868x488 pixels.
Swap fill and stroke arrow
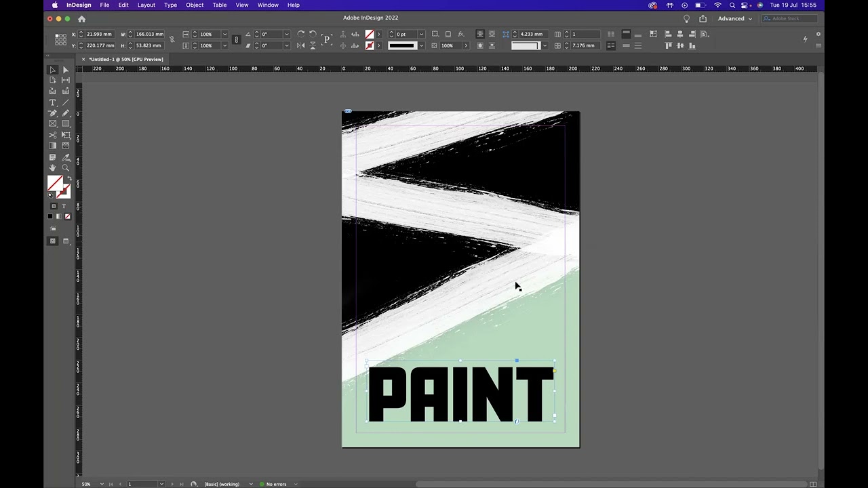click(x=68, y=179)
